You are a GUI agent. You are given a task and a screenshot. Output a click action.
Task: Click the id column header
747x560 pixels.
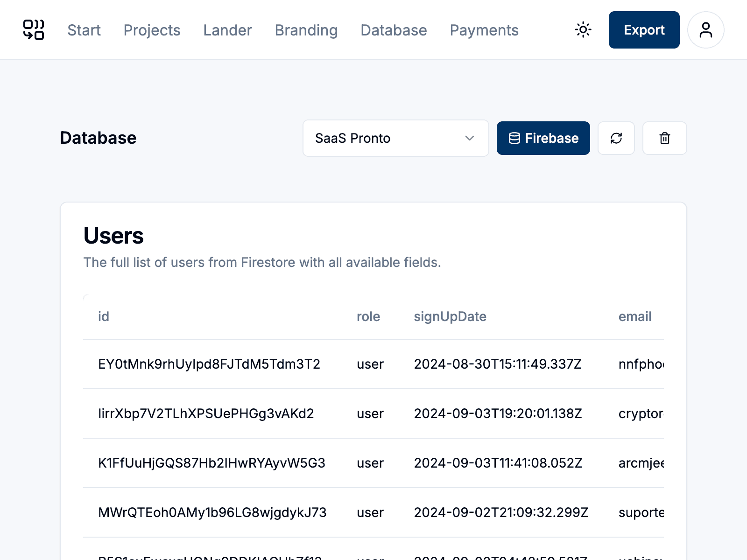(x=104, y=316)
